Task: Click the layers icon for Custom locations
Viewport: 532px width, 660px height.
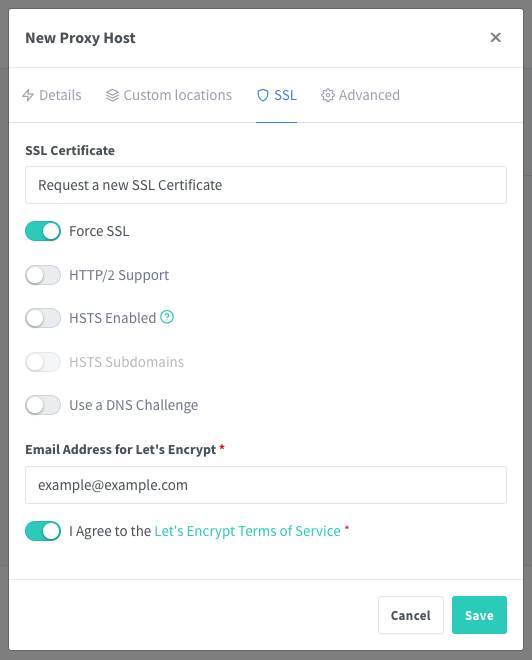Action: coord(112,95)
